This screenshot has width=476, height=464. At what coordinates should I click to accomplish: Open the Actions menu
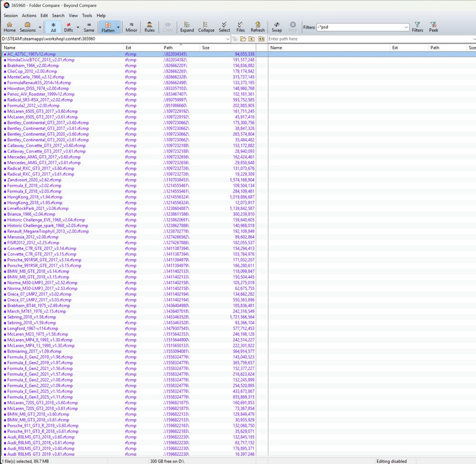click(29, 16)
